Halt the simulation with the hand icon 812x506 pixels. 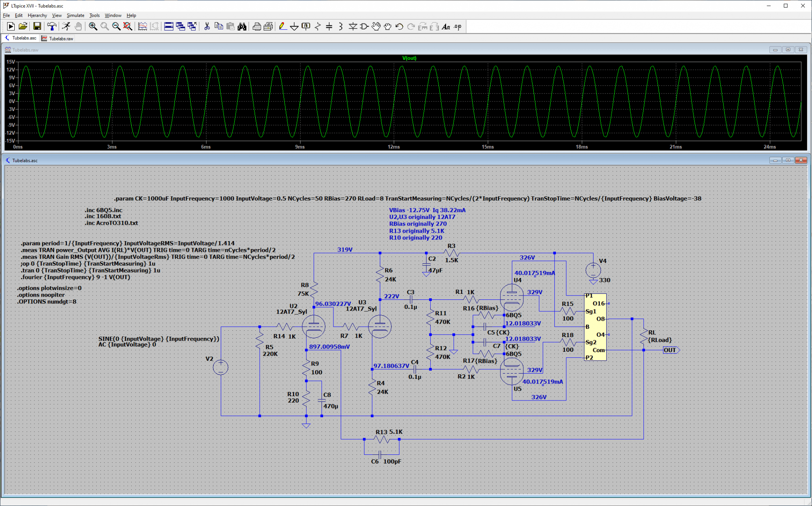[x=78, y=27]
